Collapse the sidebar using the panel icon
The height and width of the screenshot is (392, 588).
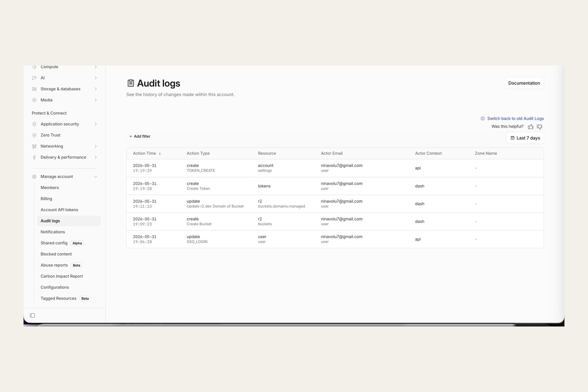point(32,316)
